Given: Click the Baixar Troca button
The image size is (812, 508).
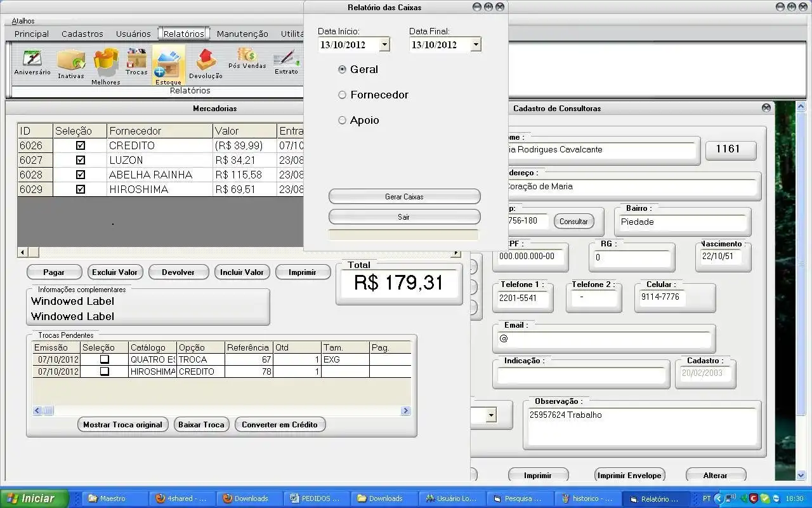Looking at the screenshot, I should 202,424.
